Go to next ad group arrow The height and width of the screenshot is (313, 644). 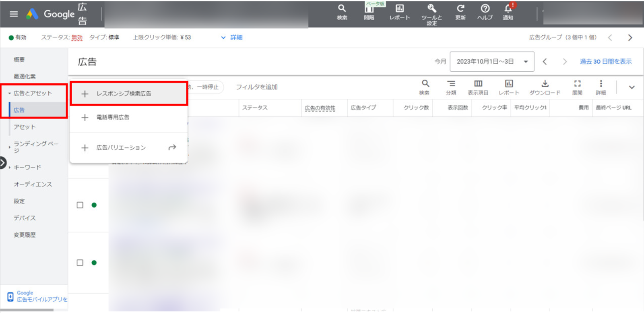(630, 37)
